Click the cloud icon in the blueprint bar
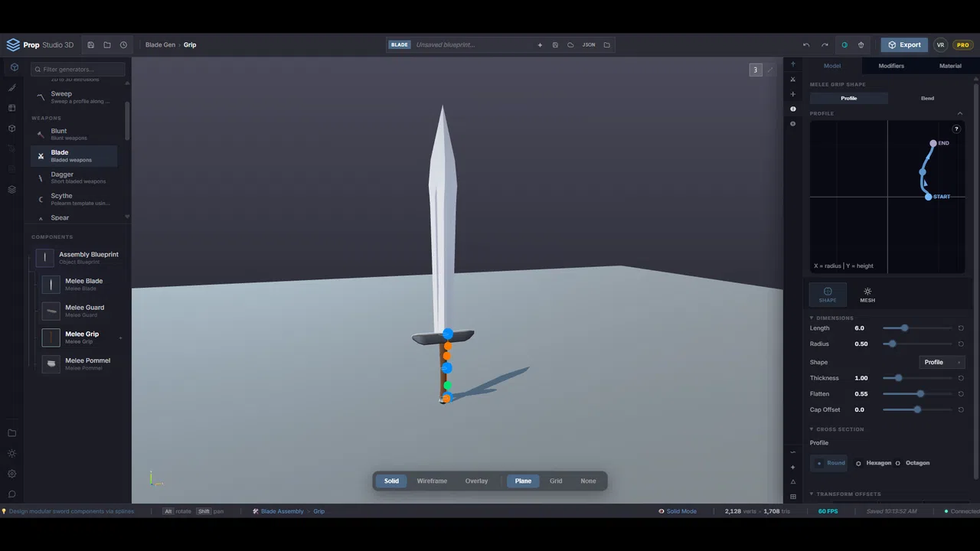 [x=570, y=45]
